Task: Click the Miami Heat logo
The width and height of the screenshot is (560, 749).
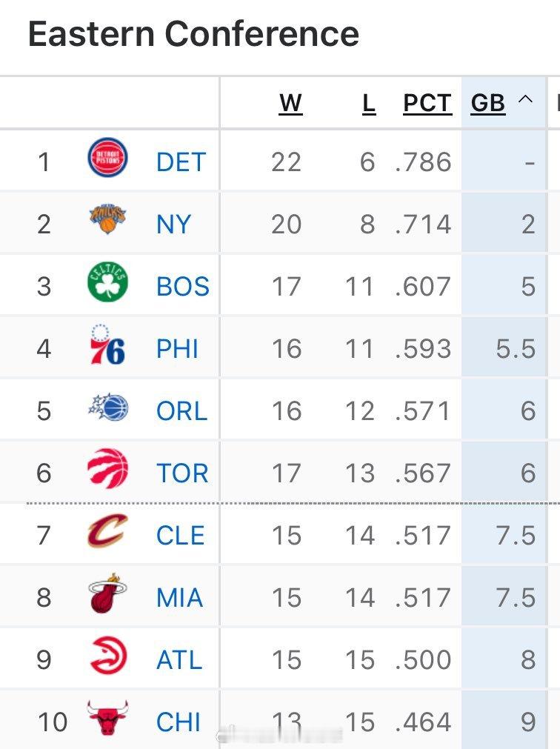Action: pos(108,594)
